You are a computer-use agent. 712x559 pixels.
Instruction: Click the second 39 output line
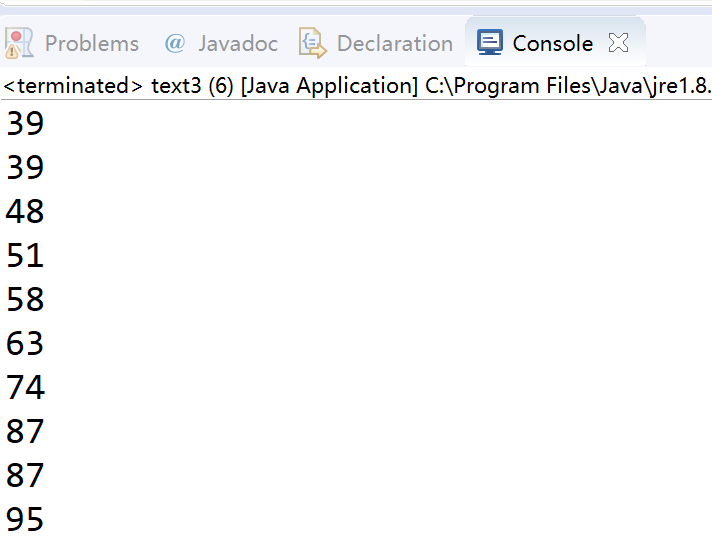pyautogui.click(x=25, y=167)
